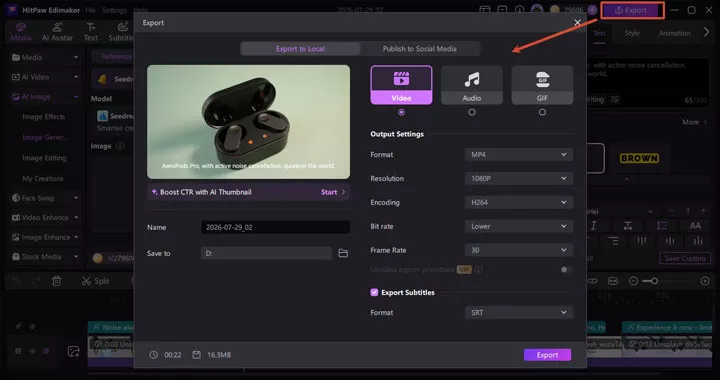Open the Settings menu
Image resolution: width=720 pixels, height=380 pixels.
tap(114, 10)
